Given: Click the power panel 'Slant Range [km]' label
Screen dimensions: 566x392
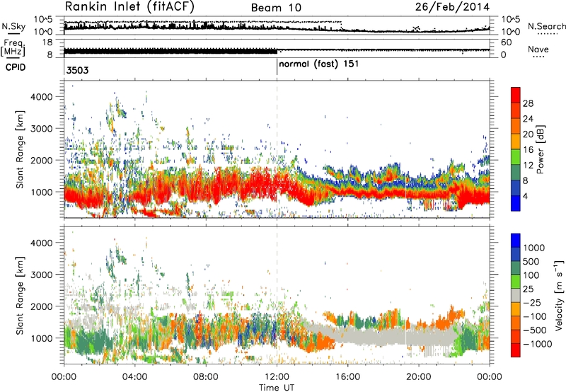Looking at the screenshot, I should [20, 149].
